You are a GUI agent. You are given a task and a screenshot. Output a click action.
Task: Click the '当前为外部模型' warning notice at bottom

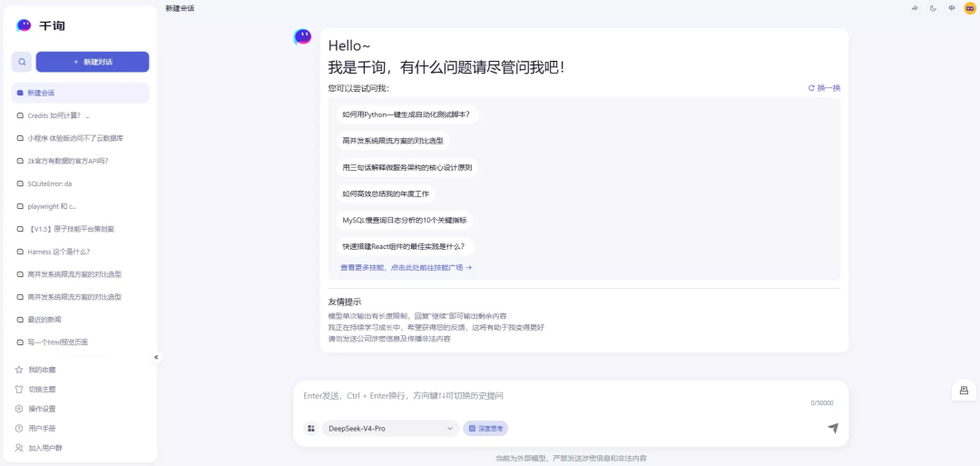[571, 459]
